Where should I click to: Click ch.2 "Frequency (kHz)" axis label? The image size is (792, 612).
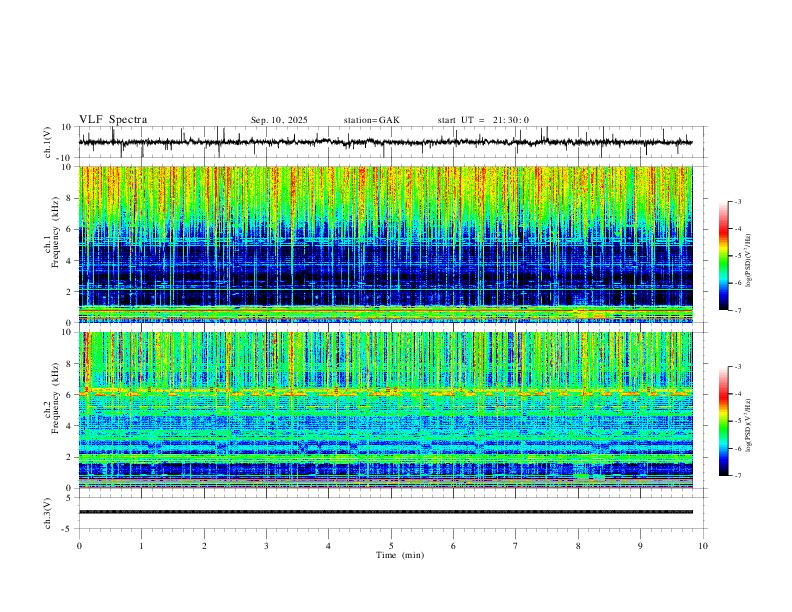click(55, 398)
